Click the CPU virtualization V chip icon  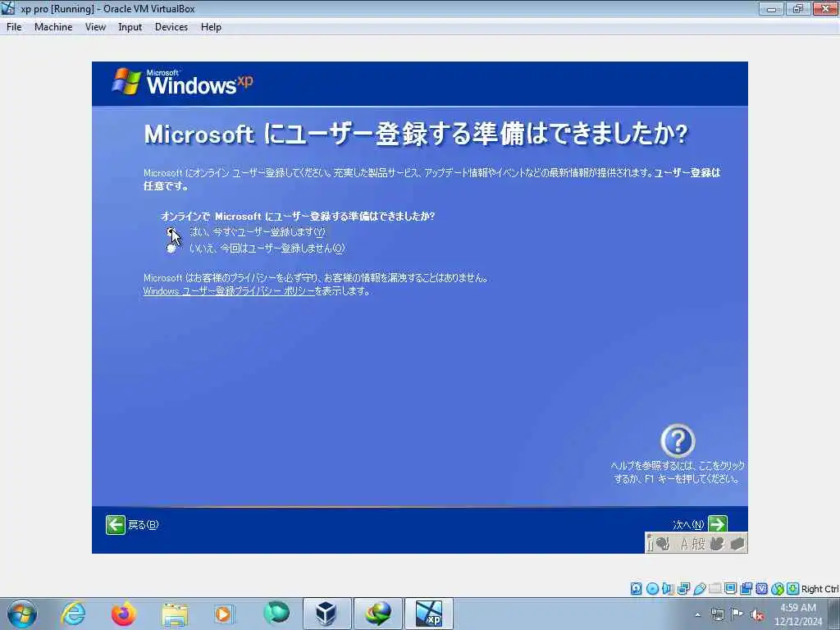tap(761, 589)
